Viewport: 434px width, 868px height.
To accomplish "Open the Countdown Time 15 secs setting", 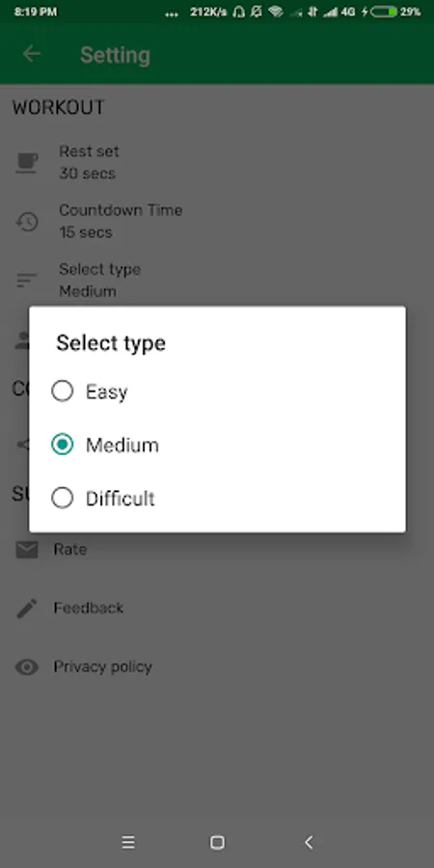I will (x=217, y=222).
